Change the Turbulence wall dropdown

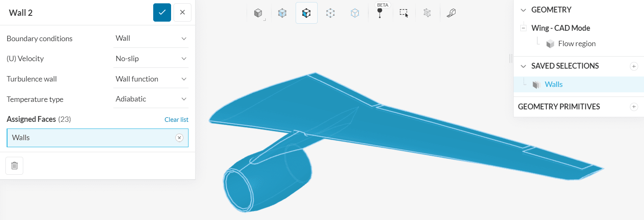point(151,79)
